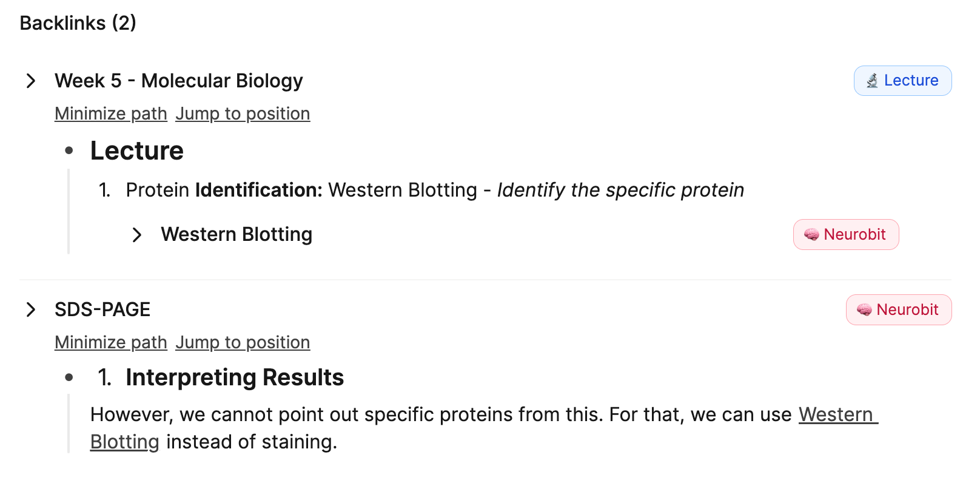
Task: Click the brain icon in SDS-PAGE's Neurobit tag
Action: tap(864, 310)
